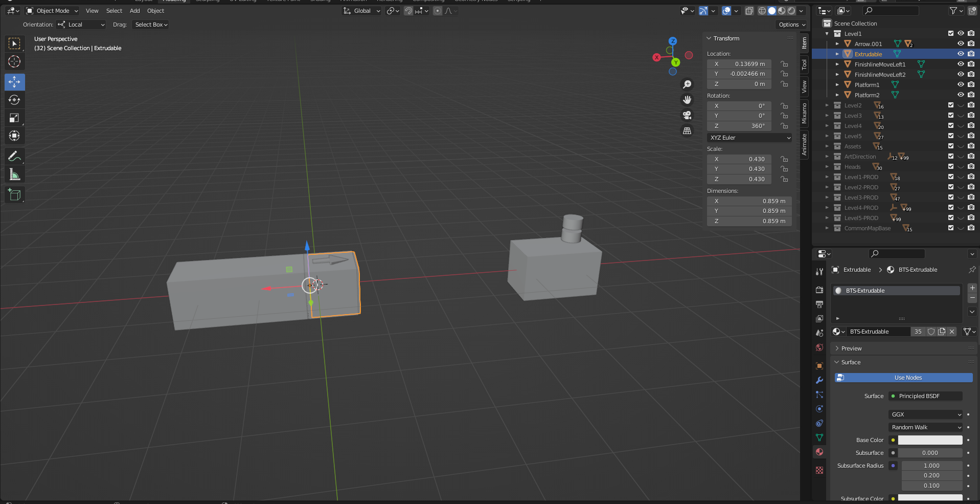This screenshot has height=504, width=980.
Task: Select the Scale tool in the toolbar
Action: (x=14, y=118)
